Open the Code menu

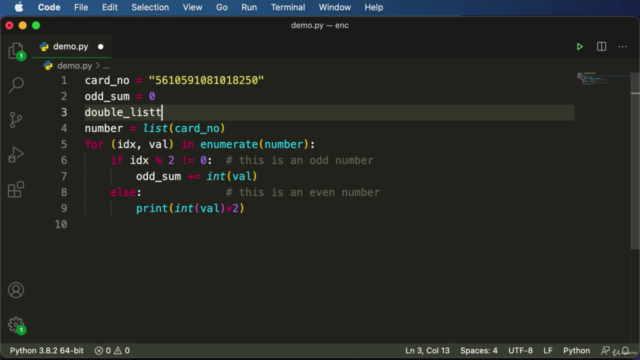click(49, 7)
